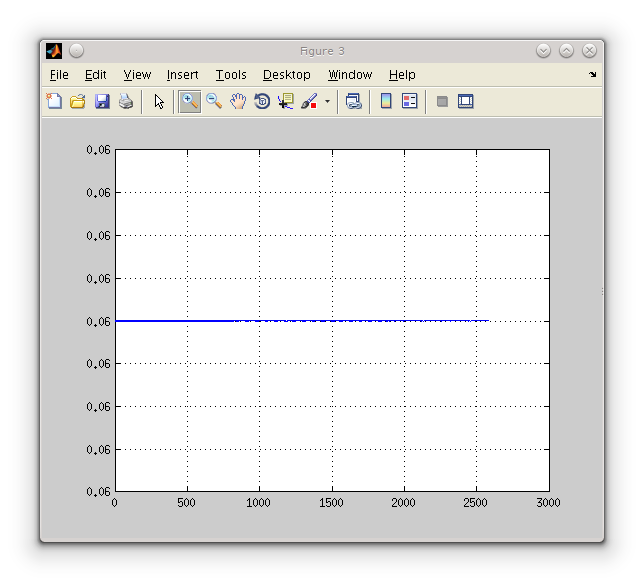Screen dimensions: 644x582
Task: Select the Rotate 3D tool
Action: coord(262,101)
